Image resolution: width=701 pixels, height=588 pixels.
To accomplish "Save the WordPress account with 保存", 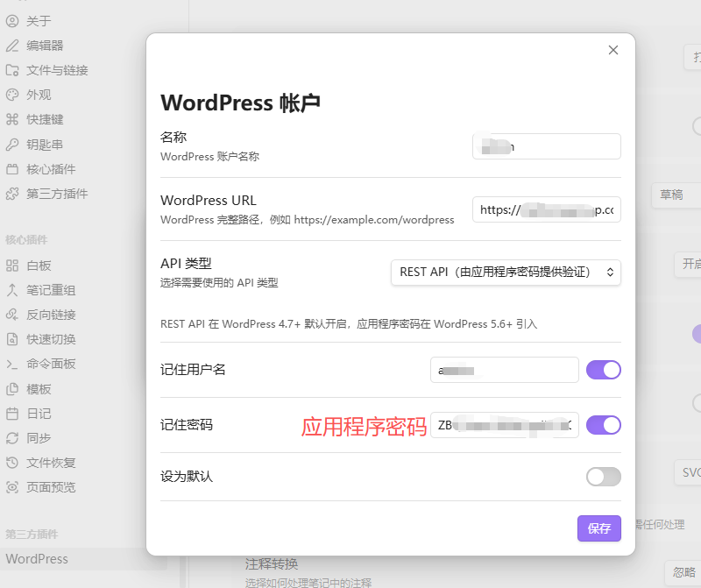I will pos(599,528).
